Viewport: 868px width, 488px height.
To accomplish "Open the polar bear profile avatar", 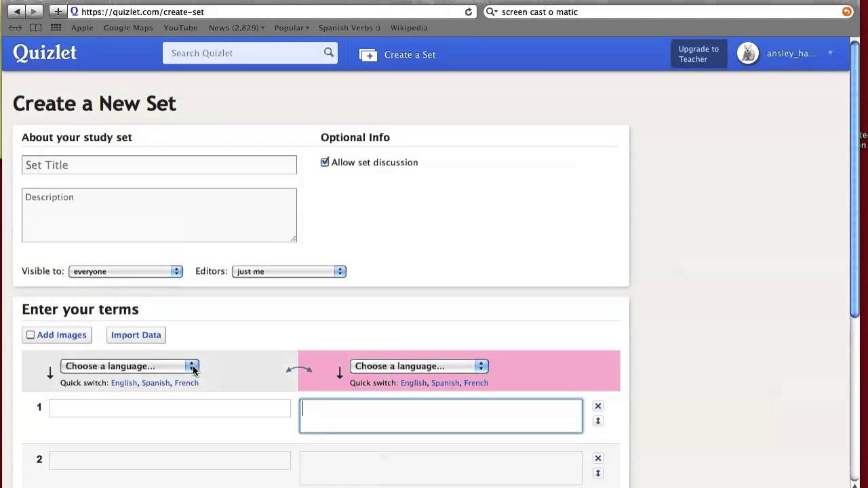I will tap(748, 54).
